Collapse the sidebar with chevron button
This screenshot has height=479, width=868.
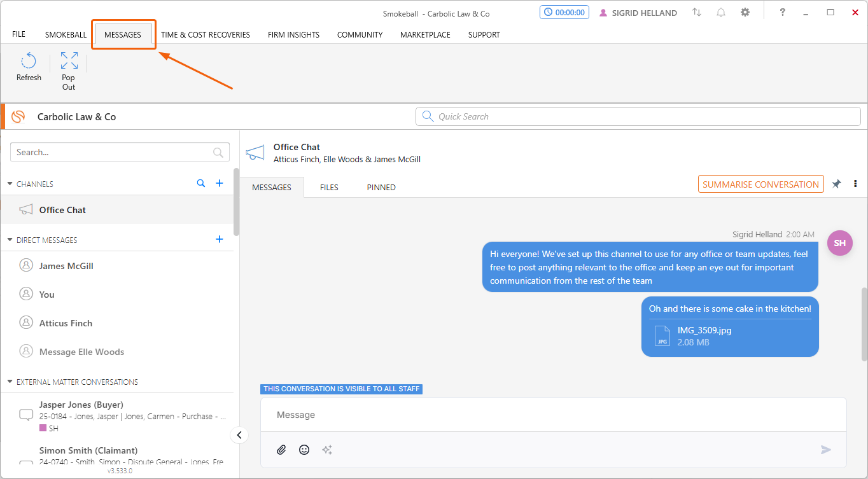tap(239, 435)
